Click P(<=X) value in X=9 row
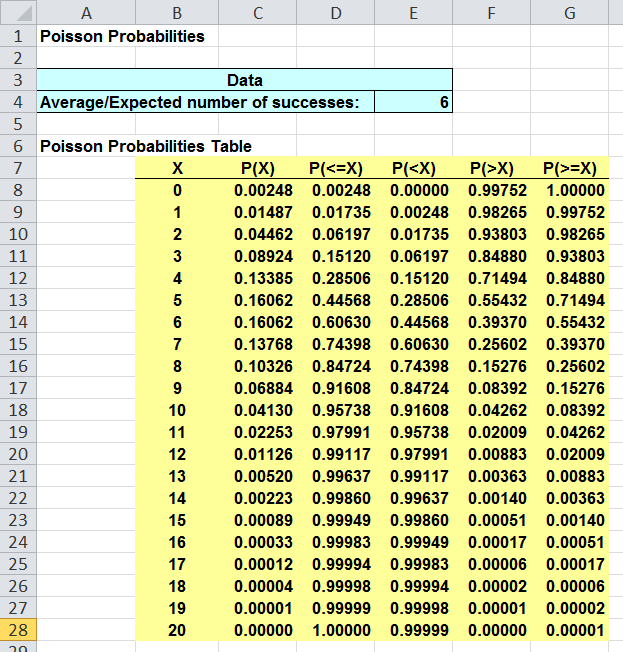The image size is (623, 652). pos(336,388)
